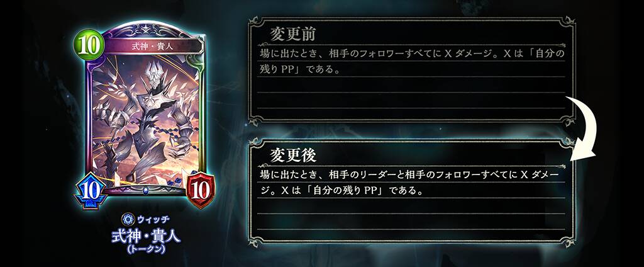Click the 変更後 panel's bottom-left corner ornament
Screen dimensions: 644x267
(x=256, y=238)
